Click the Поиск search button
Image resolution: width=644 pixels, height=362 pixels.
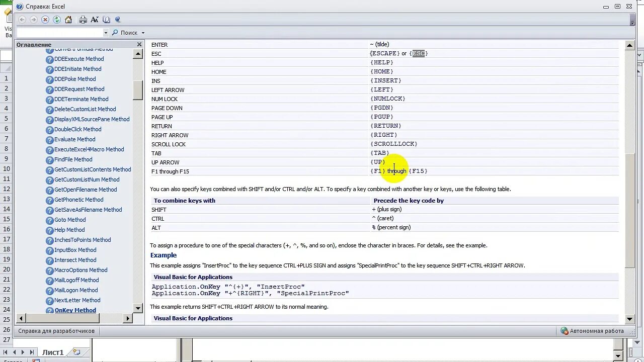tap(126, 32)
